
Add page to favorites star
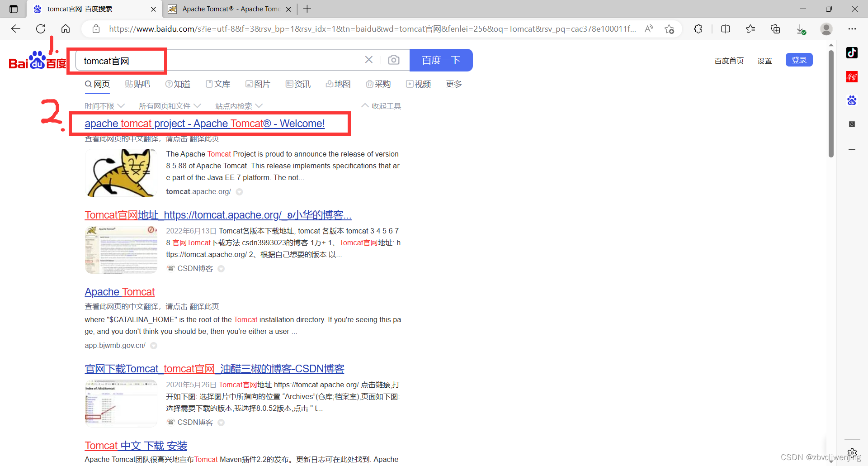coord(669,29)
